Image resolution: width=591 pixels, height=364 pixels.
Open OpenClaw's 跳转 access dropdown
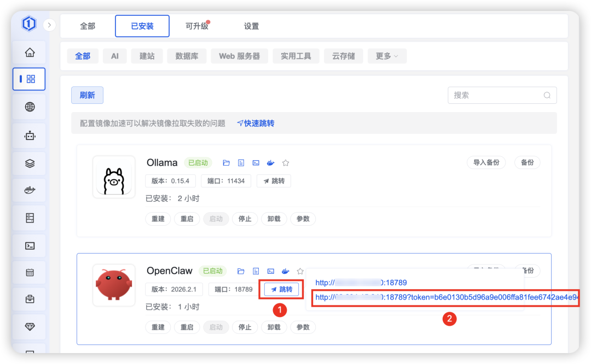click(x=281, y=290)
